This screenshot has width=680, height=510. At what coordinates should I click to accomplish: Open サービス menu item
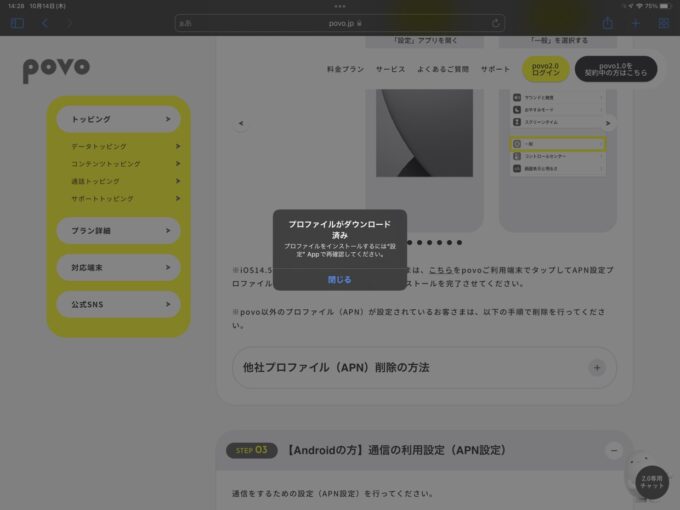click(390, 69)
